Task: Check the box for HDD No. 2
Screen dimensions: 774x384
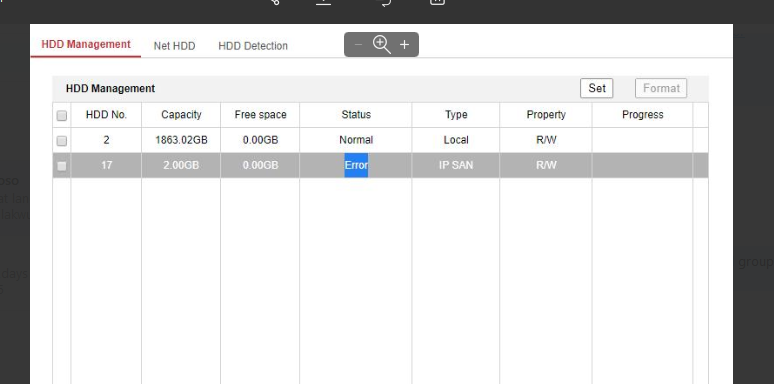Action: pos(62,141)
